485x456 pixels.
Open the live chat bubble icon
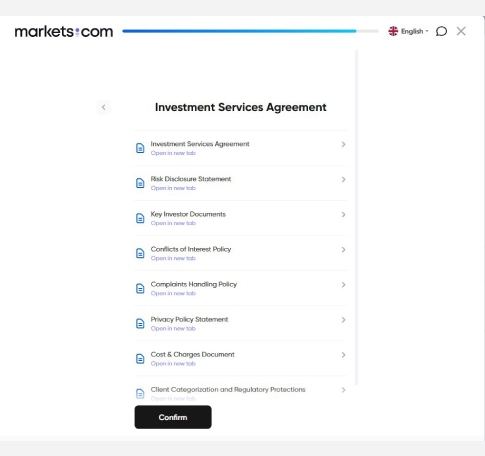coord(441,31)
